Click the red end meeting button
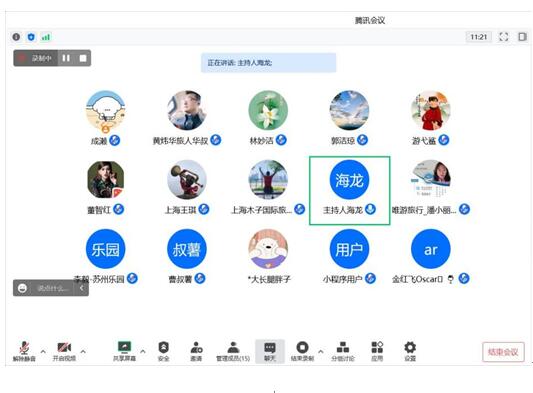This screenshot has height=393, width=533. [x=503, y=352]
